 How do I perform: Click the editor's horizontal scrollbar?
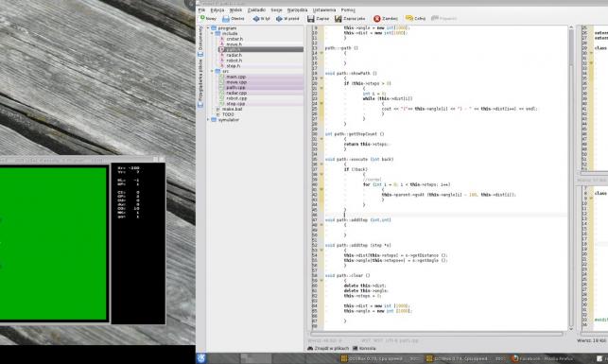[x=436, y=334]
